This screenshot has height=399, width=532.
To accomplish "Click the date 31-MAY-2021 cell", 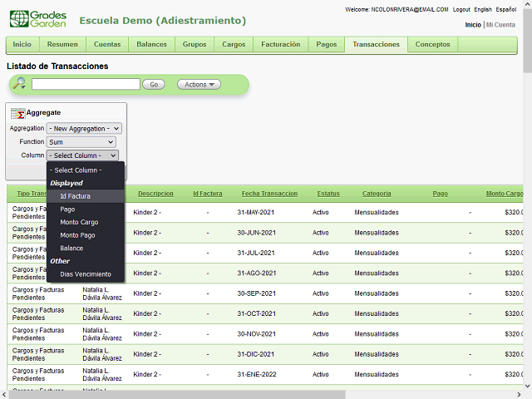I will 256,213.
